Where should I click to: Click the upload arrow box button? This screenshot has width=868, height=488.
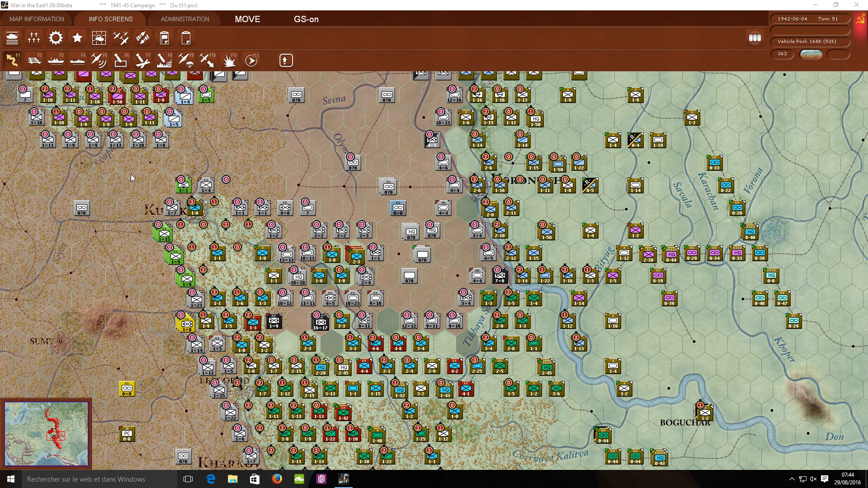(x=286, y=60)
